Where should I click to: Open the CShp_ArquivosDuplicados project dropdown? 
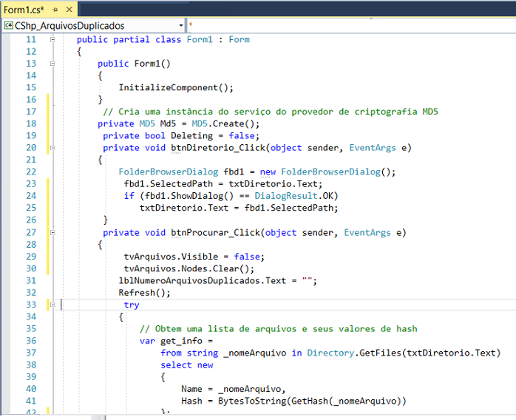(x=181, y=26)
